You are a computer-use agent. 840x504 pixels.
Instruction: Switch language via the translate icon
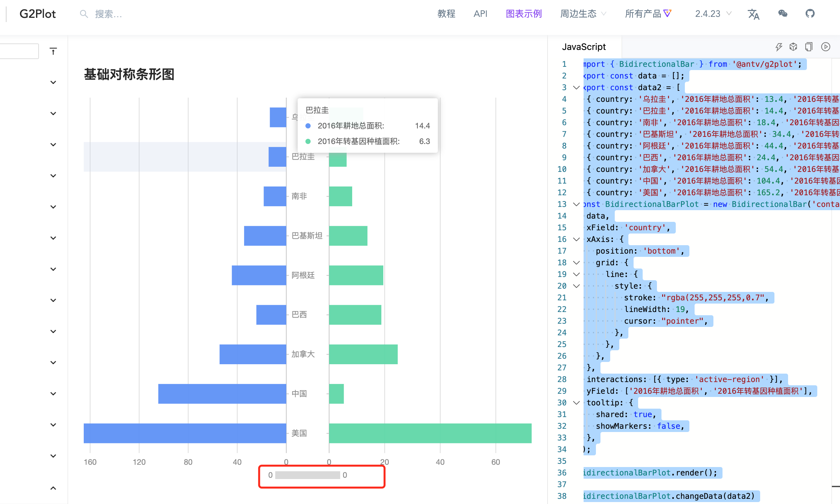[753, 14]
